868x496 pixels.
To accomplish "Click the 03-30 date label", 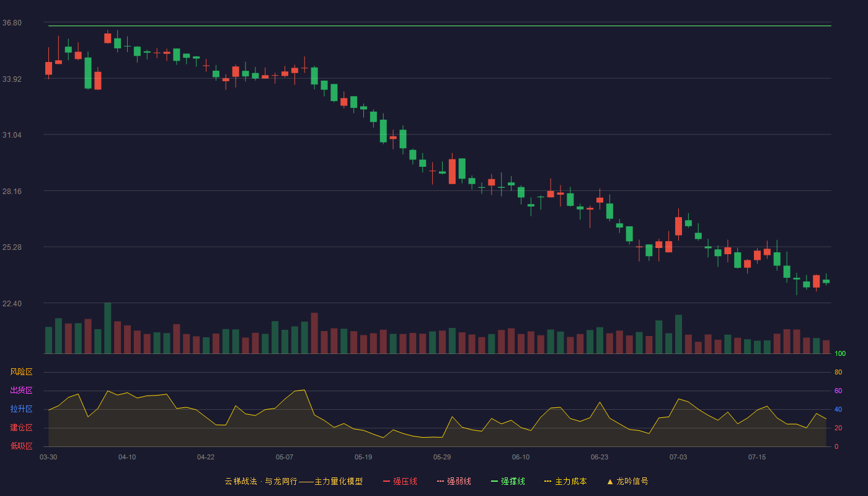I will pos(48,457).
